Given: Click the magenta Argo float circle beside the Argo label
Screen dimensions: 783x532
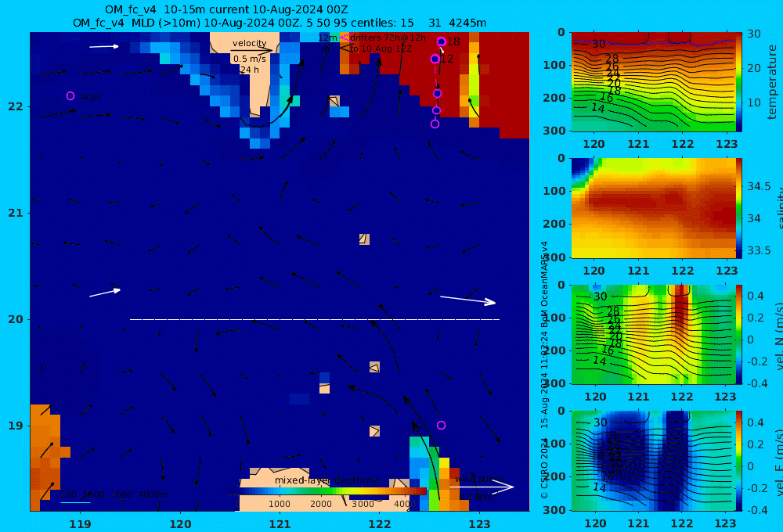Looking at the screenshot, I should 70,95.
